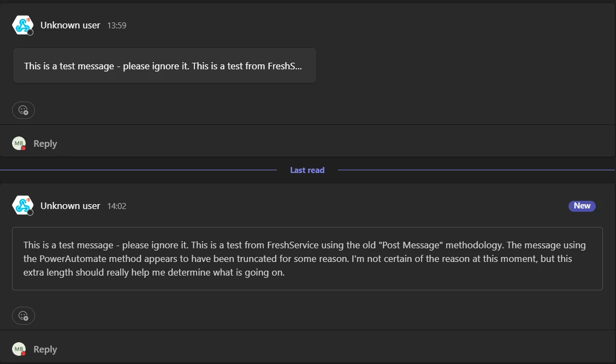Open the Unknown user name at 13:59
Viewport: 616px width, 364px height.
[x=70, y=25]
